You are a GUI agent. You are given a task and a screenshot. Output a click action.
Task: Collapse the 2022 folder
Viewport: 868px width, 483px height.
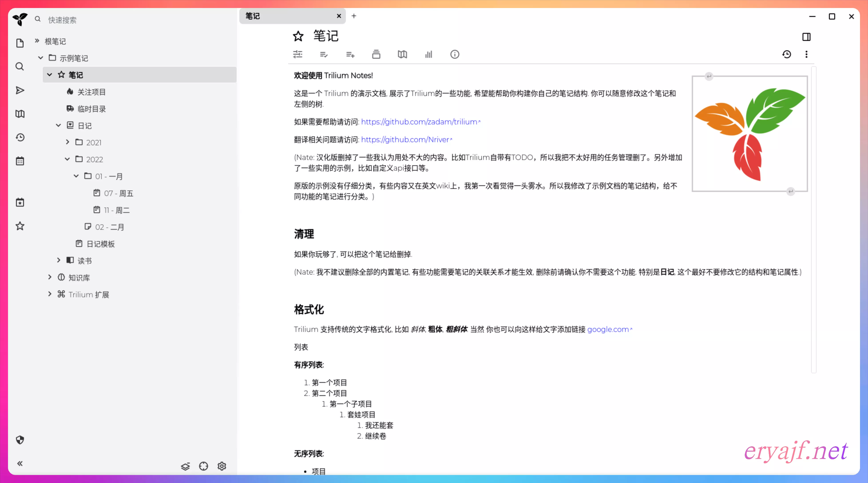(x=67, y=159)
